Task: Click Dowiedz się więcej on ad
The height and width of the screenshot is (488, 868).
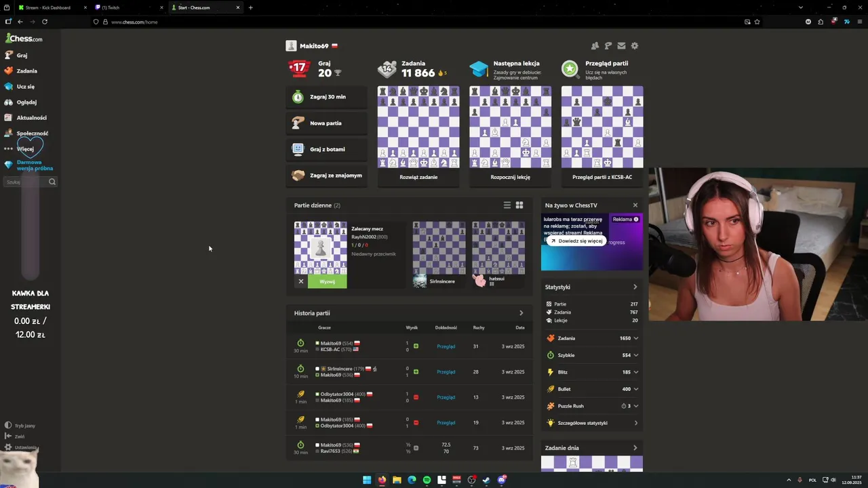Action: pyautogui.click(x=576, y=241)
